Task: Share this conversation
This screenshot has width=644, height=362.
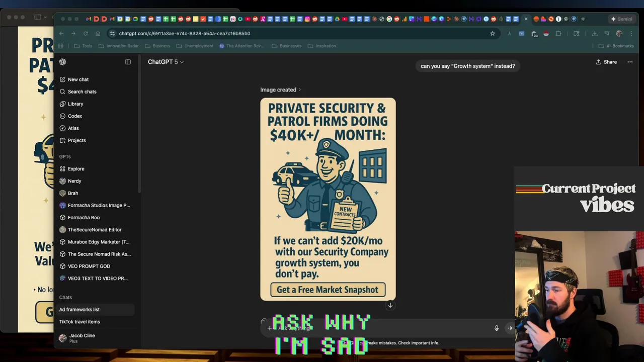Action: coord(606,62)
